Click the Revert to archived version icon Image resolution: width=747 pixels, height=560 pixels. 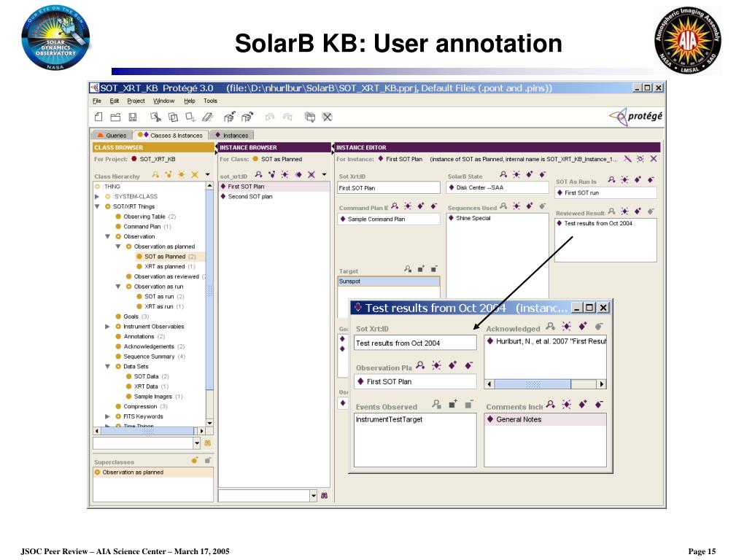(x=247, y=117)
